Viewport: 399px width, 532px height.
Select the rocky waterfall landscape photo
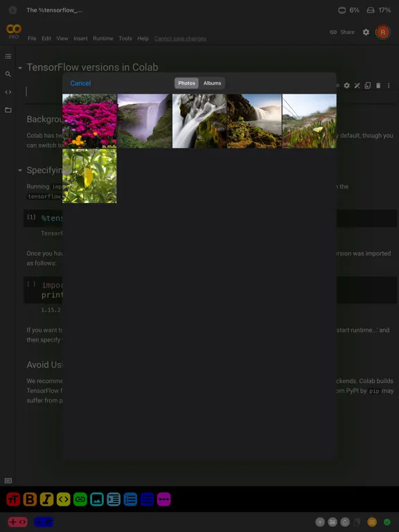tap(254, 121)
